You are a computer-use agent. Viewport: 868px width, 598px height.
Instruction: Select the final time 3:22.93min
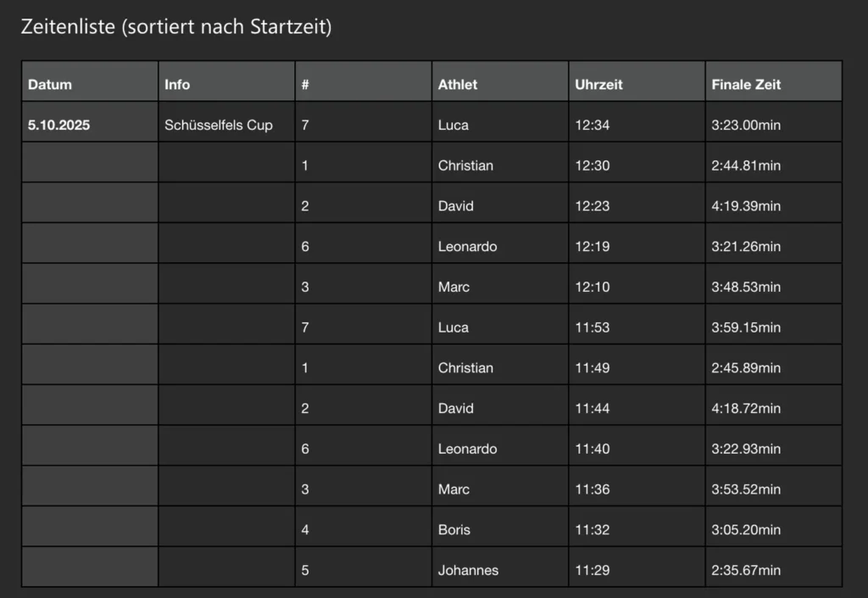[746, 449]
